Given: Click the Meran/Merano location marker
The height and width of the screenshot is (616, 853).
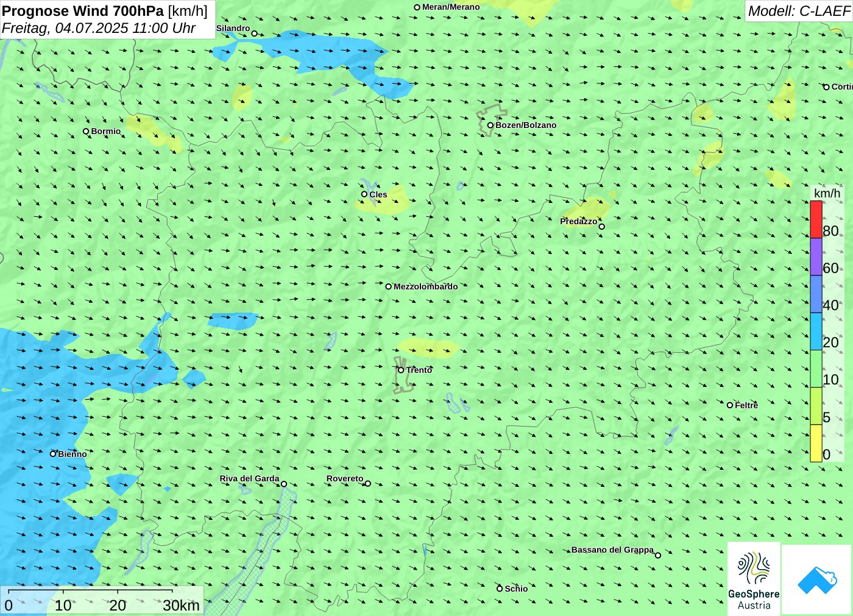Looking at the screenshot, I should click(417, 7).
